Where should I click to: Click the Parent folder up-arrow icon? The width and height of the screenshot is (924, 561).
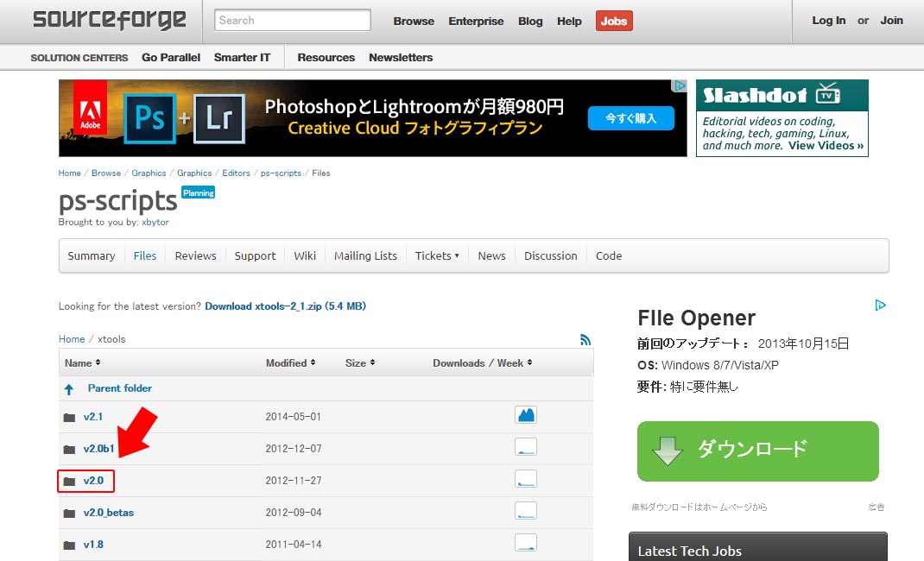[69, 389]
